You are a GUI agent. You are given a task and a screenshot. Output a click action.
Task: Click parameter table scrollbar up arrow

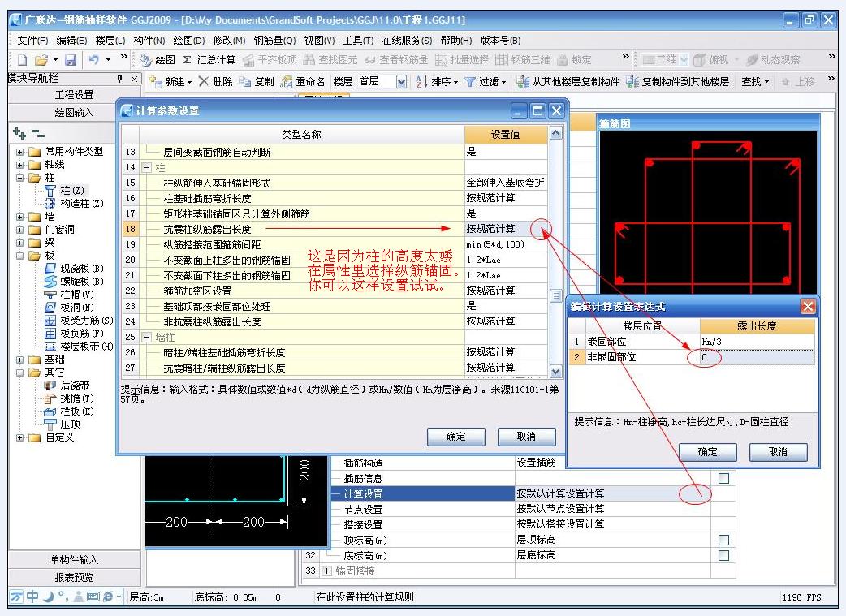pyautogui.click(x=555, y=132)
